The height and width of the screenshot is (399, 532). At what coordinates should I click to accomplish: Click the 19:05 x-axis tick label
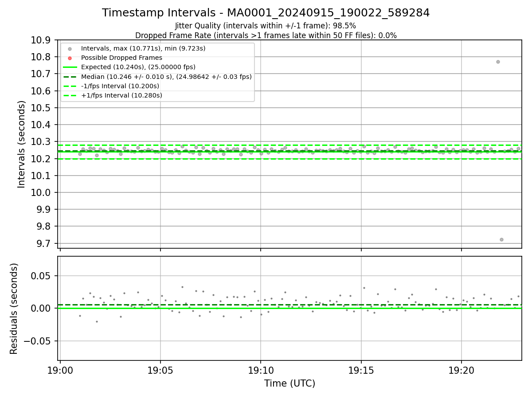160,370
